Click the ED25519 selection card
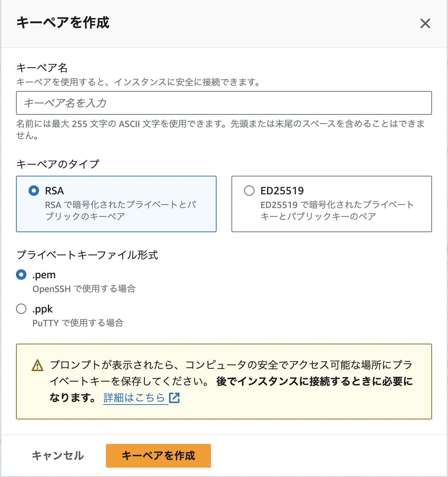Viewport: 448px width, 477px height. coord(332,204)
